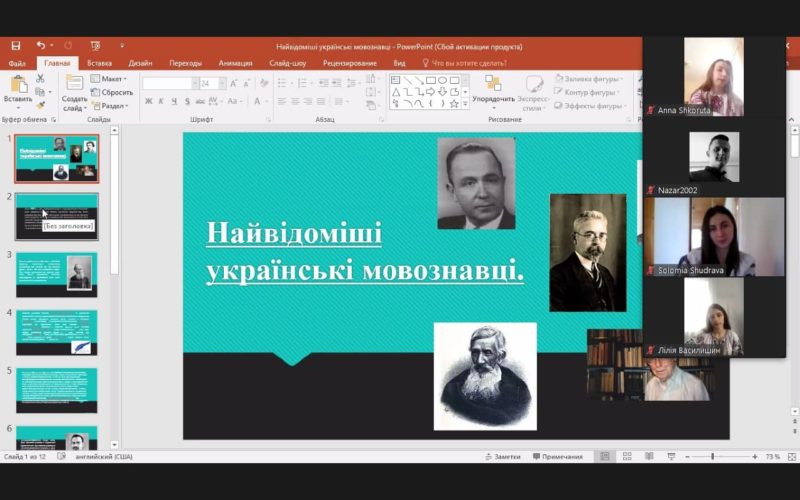
Task: Toggle Notes (Заметки) pane
Action: (502, 457)
